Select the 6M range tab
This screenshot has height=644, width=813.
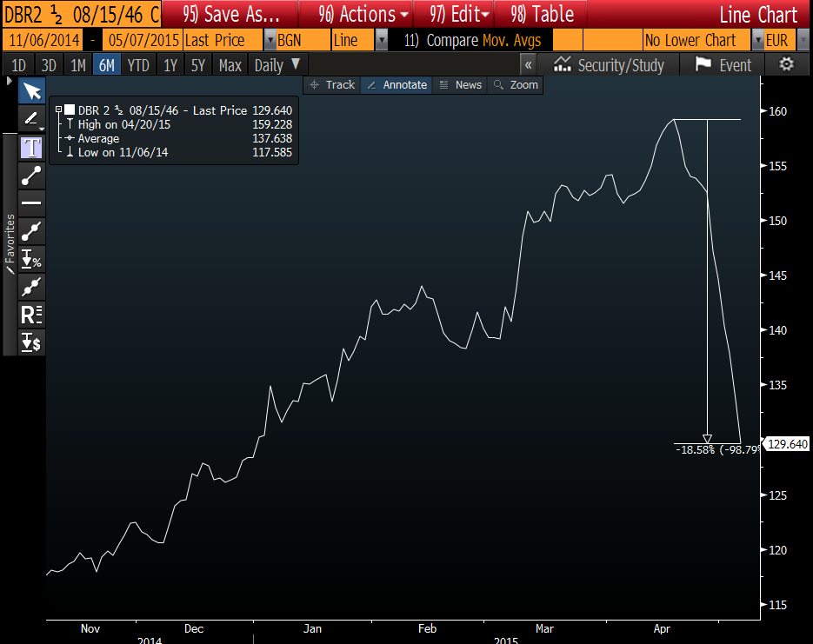pyautogui.click(x=107, y=65)
